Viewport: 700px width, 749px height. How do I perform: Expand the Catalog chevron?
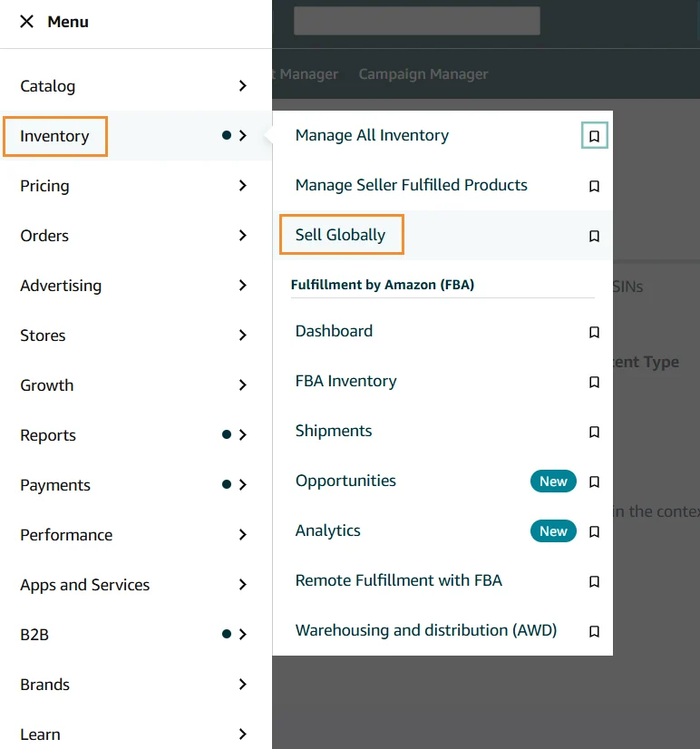pos(243,86)
